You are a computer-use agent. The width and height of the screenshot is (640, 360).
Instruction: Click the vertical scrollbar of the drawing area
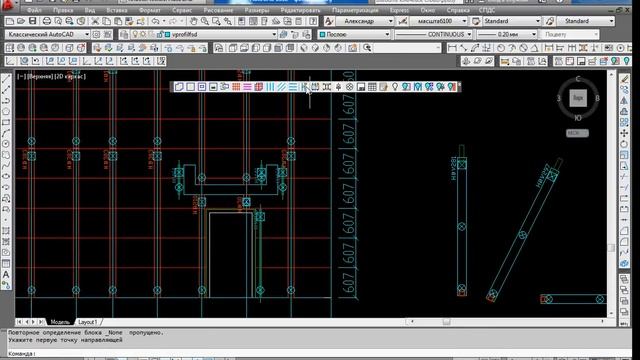(611, 195)
